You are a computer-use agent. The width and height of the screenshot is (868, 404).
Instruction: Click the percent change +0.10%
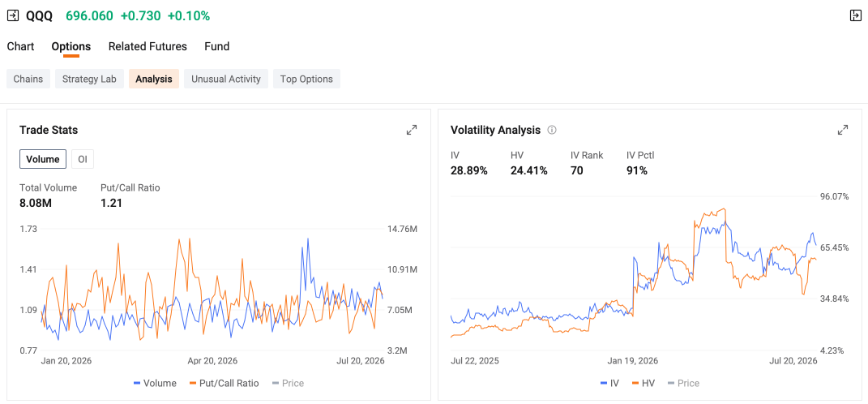189,16
